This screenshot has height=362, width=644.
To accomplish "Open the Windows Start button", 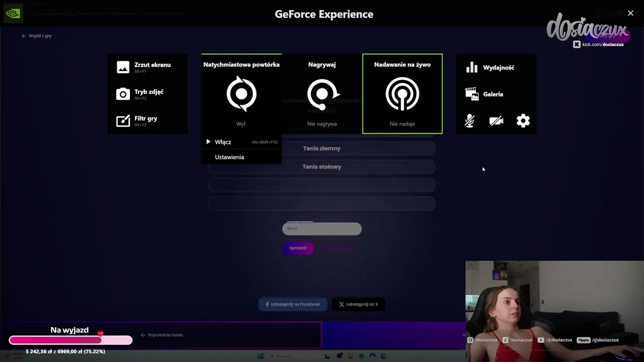I will (261, 356).
